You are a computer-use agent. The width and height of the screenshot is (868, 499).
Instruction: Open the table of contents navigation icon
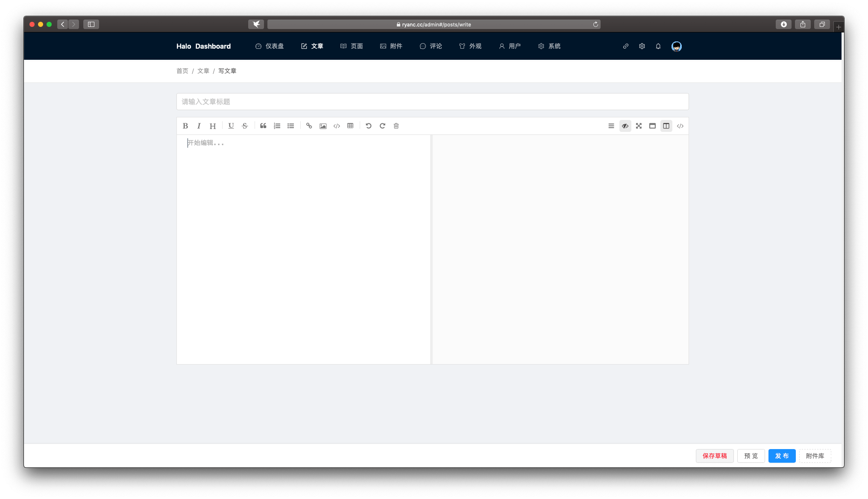[611, 126]
